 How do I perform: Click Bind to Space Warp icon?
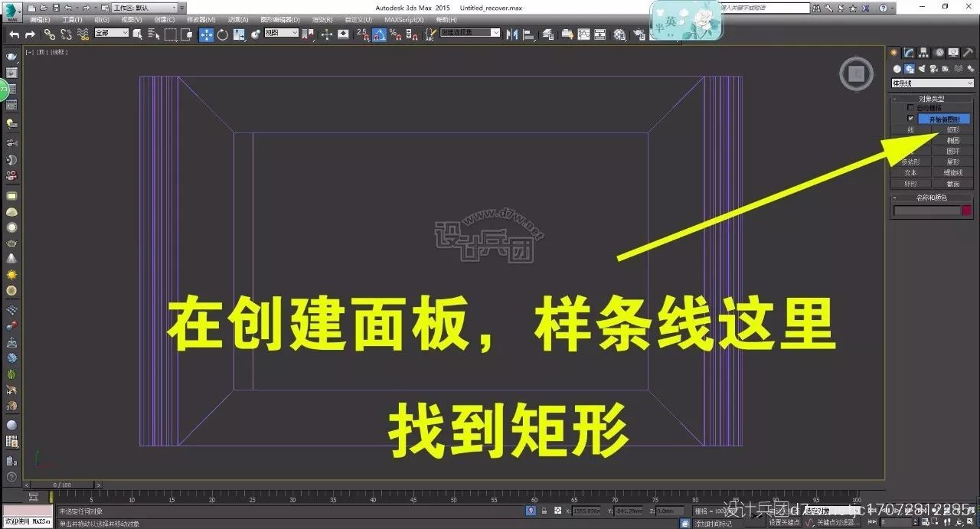click(83, 34)
